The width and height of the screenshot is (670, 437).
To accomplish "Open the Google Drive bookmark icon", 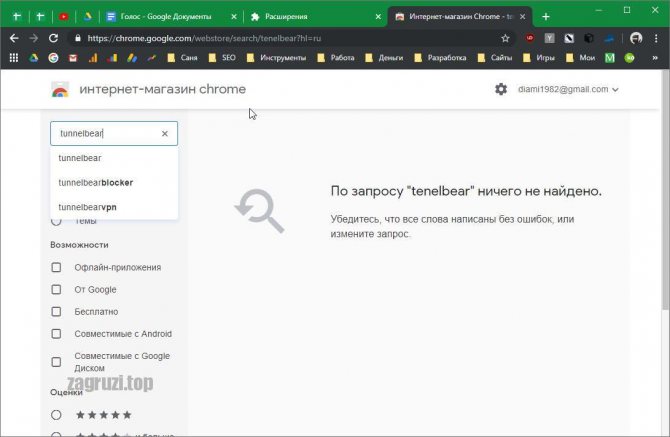I will tap(33, 58).
